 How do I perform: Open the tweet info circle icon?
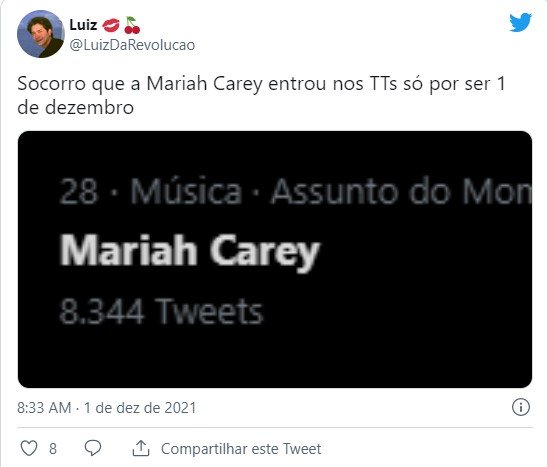520,407
